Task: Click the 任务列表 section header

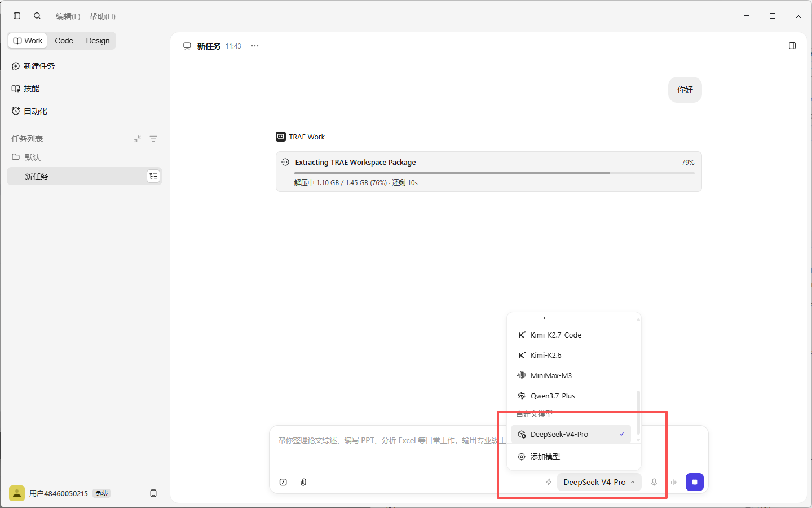Action: (27, 139)
